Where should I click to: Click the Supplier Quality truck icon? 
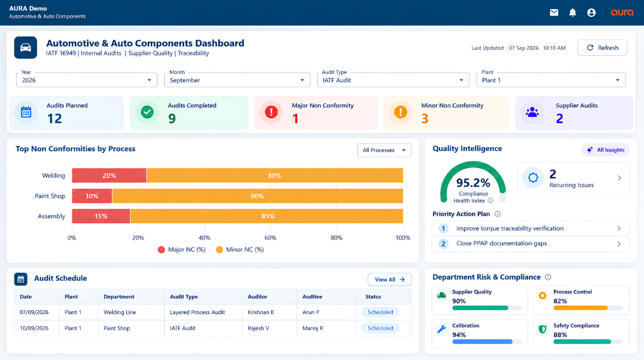(442, 296)
